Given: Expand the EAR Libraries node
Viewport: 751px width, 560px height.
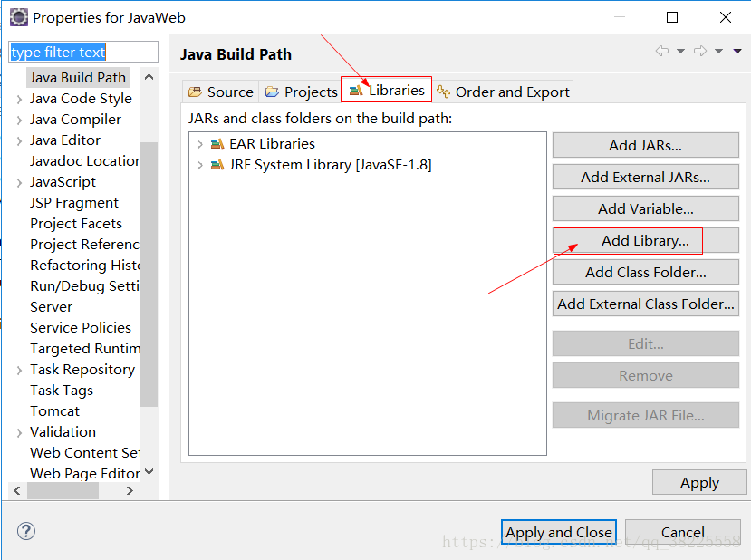Looking at the screenshot, I should click(x=200, y=144).
